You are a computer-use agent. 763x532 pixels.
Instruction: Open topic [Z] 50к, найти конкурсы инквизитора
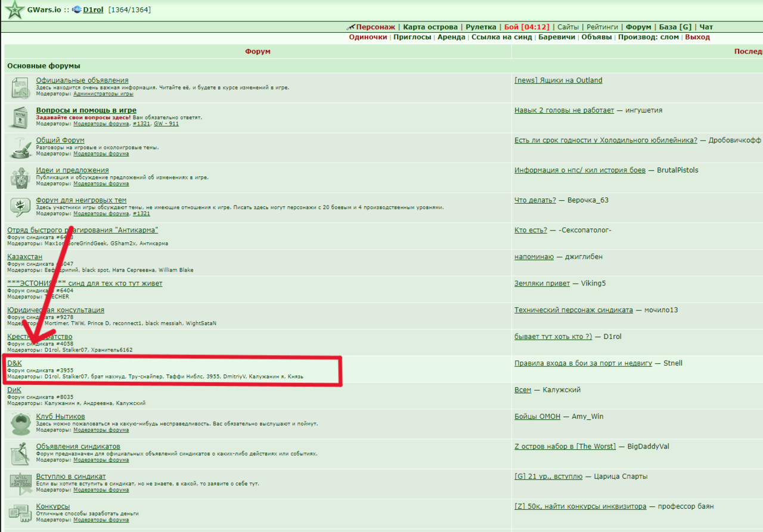coord(580,506)
